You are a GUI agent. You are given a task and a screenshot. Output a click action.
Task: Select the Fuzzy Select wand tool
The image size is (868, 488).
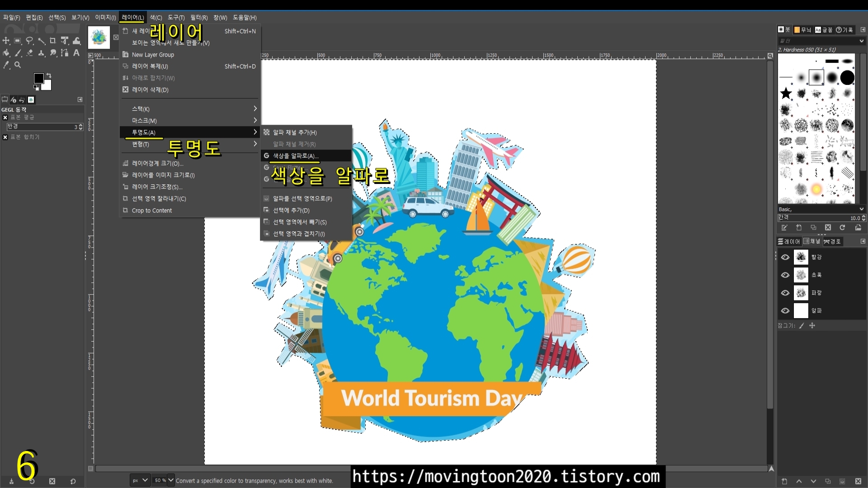click(42, 41)
